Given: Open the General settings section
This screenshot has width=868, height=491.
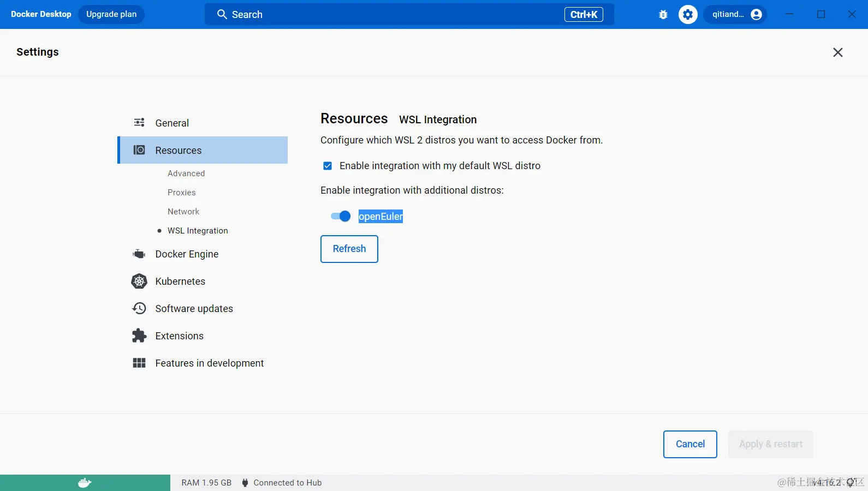Looking at the screenshot, I should click(203, 123).
